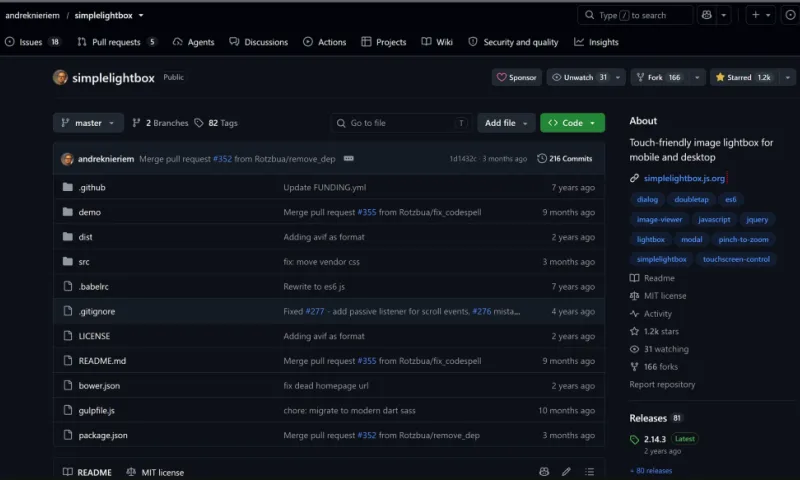Click the search box in header
Image resolution: width=800 pixels, height=480 pixels.
click(635, 15)
